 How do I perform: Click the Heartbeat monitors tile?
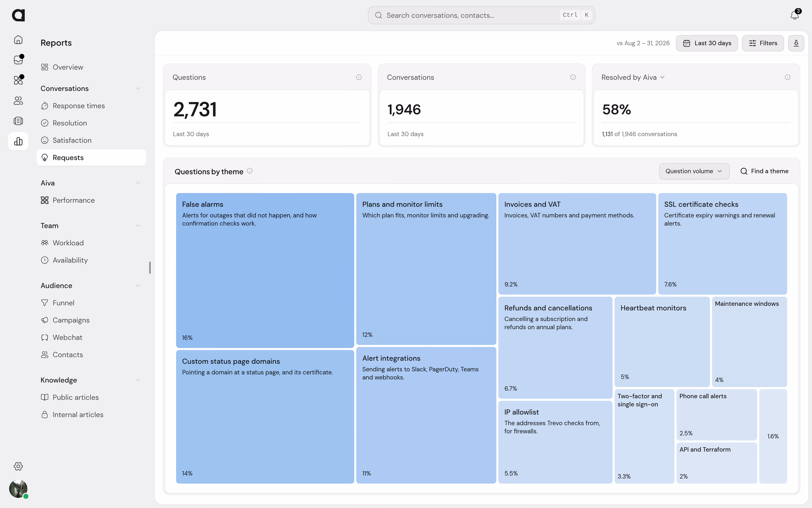coord(662,342)
